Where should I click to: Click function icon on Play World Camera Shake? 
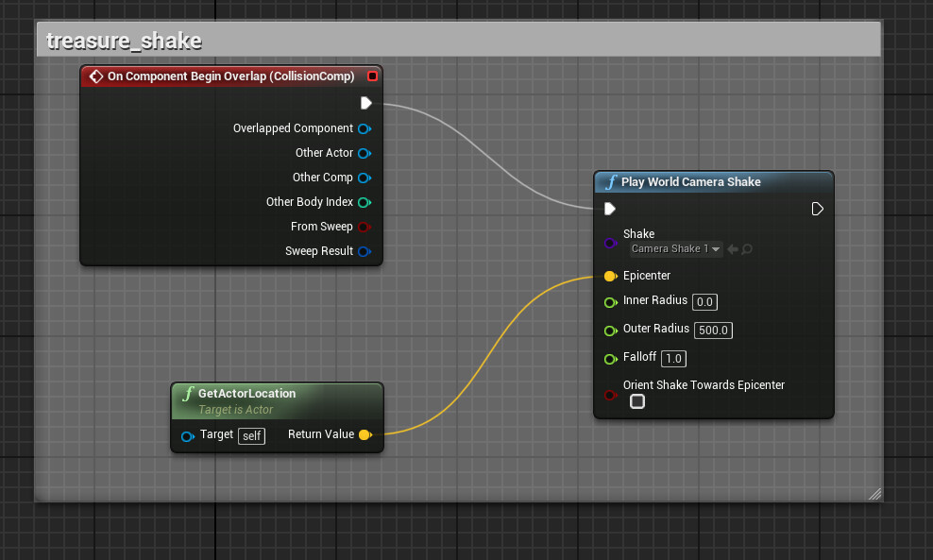611,181
